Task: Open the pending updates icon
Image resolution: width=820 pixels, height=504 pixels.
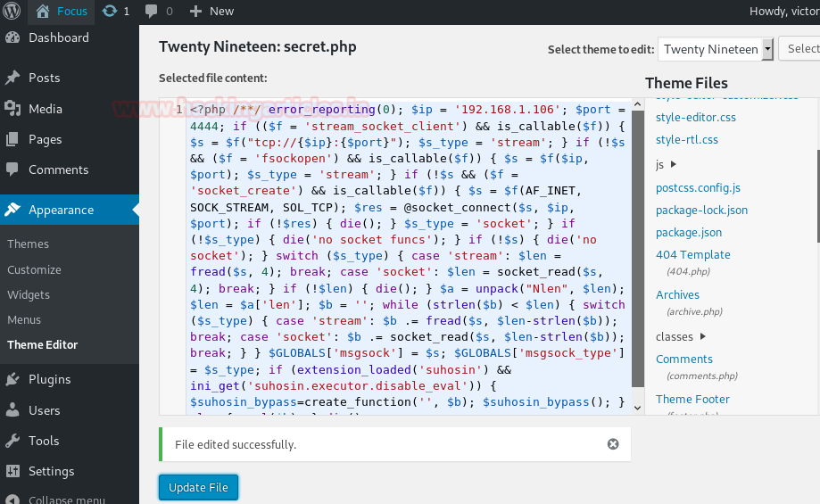Action: click(110, 11)
